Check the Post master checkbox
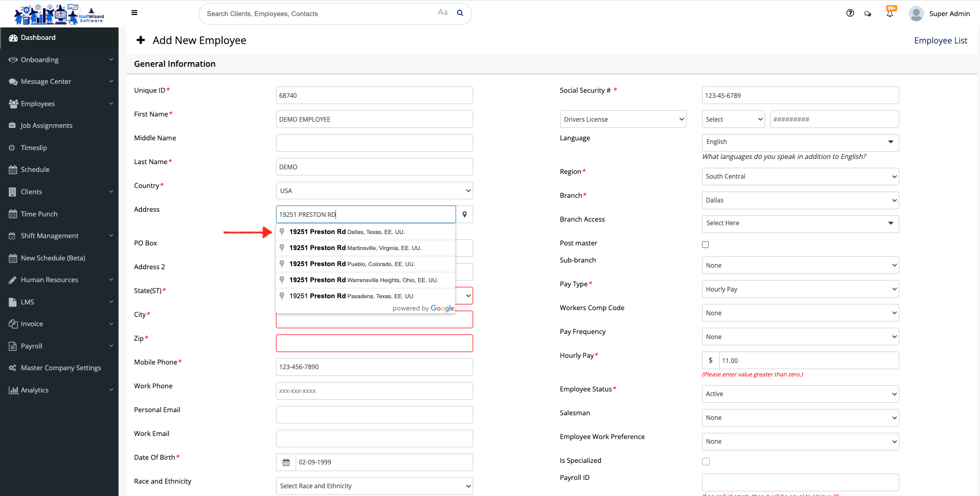 705,244
